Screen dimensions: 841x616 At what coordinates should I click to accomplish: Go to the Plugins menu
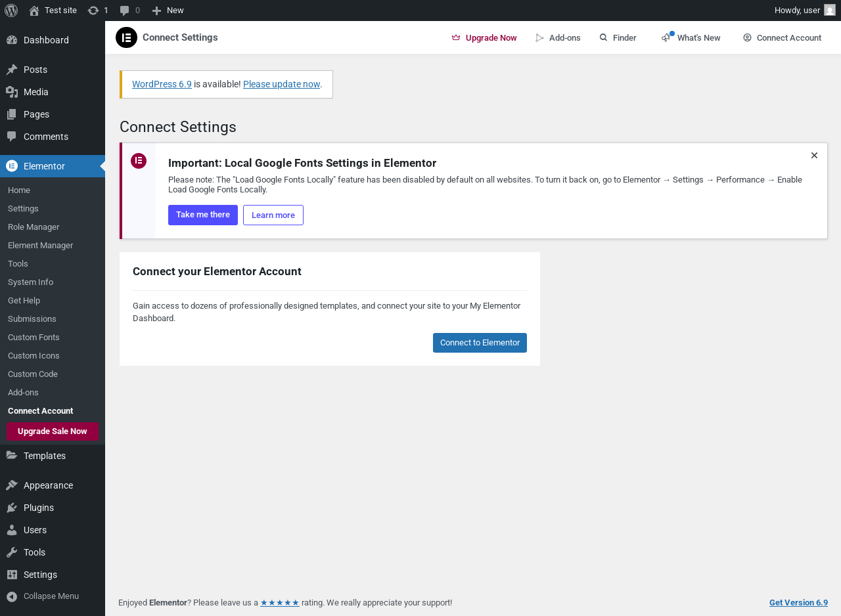[x=38, y=508]
